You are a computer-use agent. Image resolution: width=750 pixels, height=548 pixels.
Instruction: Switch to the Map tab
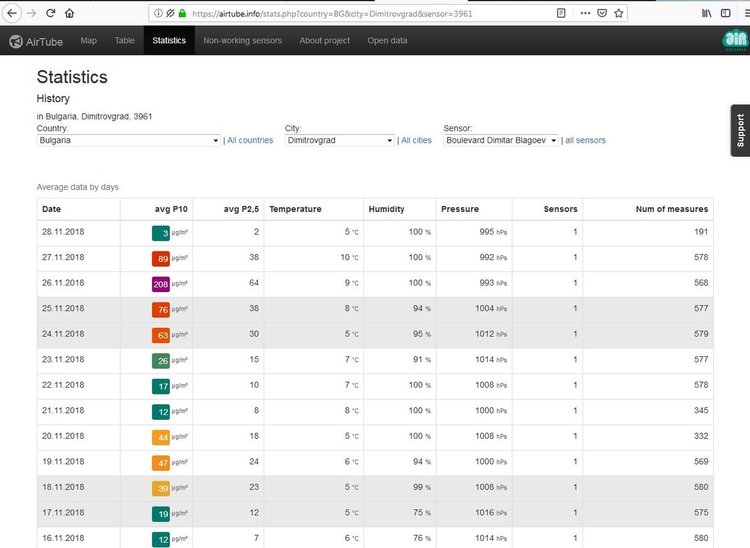(89, 41)
